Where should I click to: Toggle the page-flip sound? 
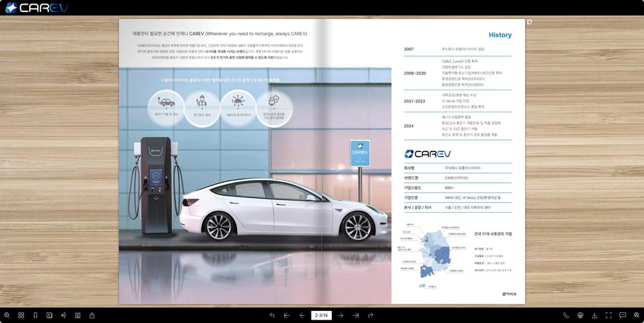(x=64, y=316)
